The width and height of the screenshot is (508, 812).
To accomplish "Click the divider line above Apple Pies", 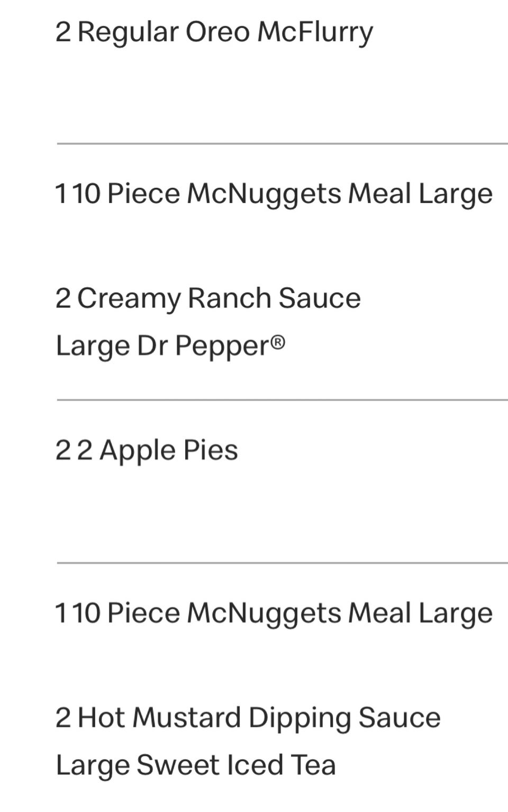I will point(282,400).
